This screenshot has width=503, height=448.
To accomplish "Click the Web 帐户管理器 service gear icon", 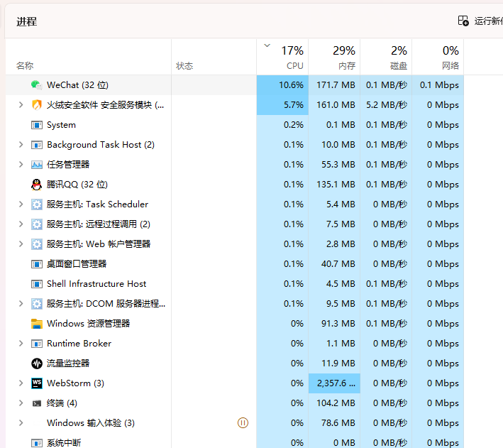I will click(37, 244).
